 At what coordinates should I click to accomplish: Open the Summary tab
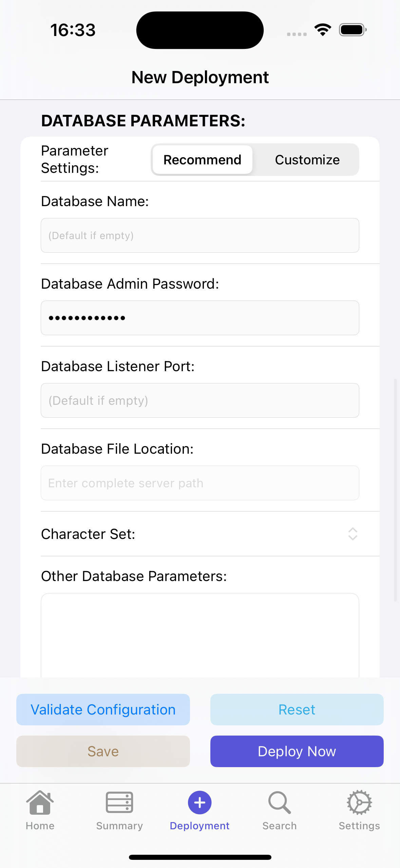click(x=119, y=810)
